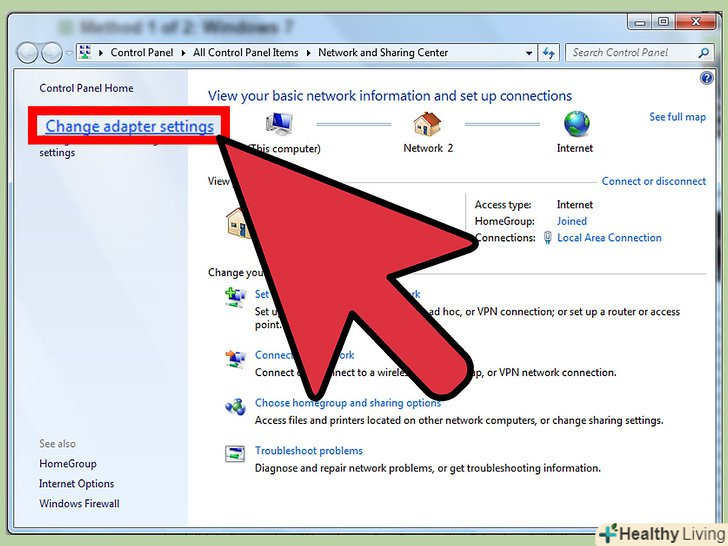The width and height of the screenshot is (728, 546).
Task: Open the See full map link
Action: point(677,117)
